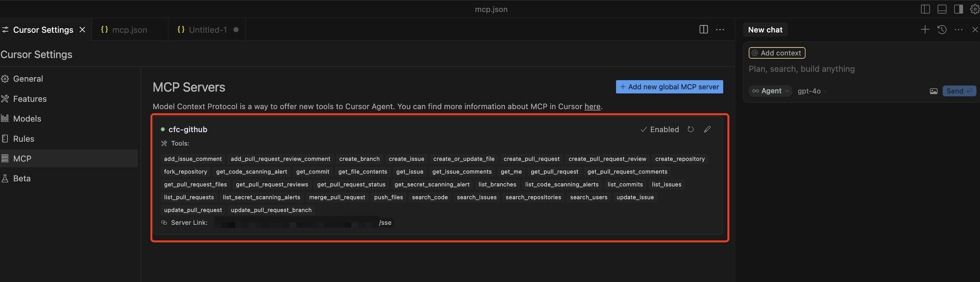Screen dimensions: 980x282
Task: Toggle the bottom panel layout icon
Action: [x=942, y=9]
